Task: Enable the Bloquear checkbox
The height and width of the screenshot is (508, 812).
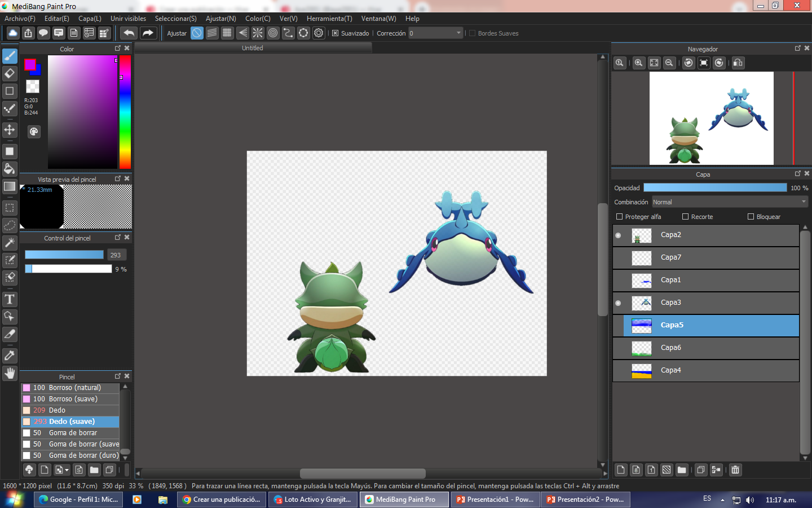Action: point(751,217)
